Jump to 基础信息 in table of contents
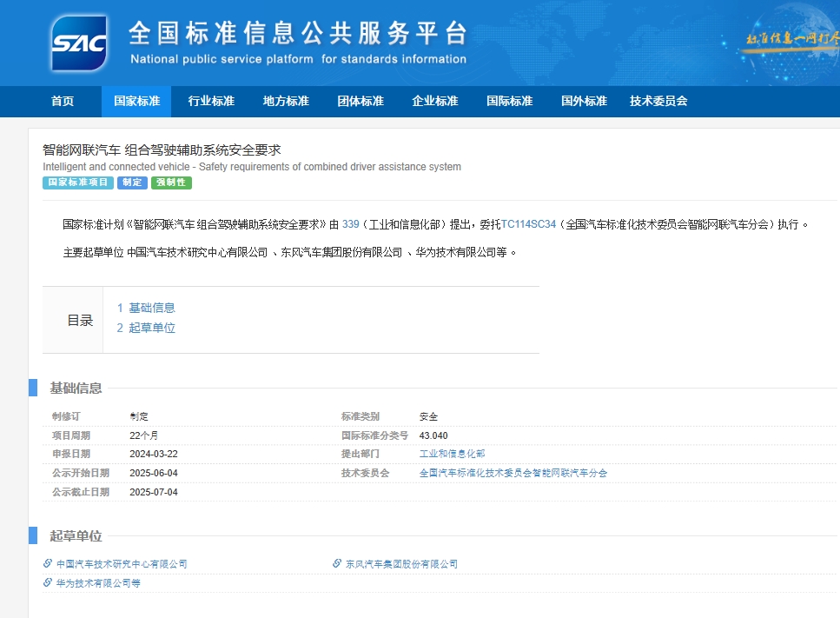 pos(151,308)
